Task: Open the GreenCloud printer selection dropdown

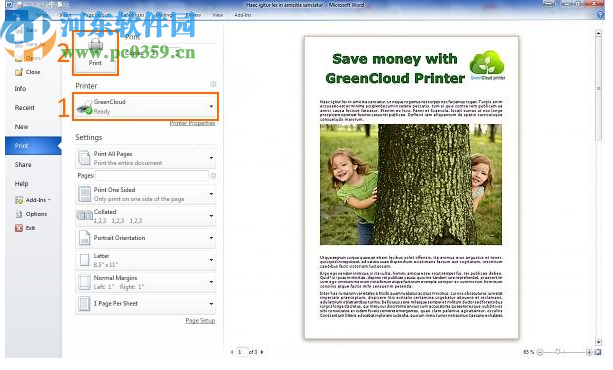Action: point(145,106)
